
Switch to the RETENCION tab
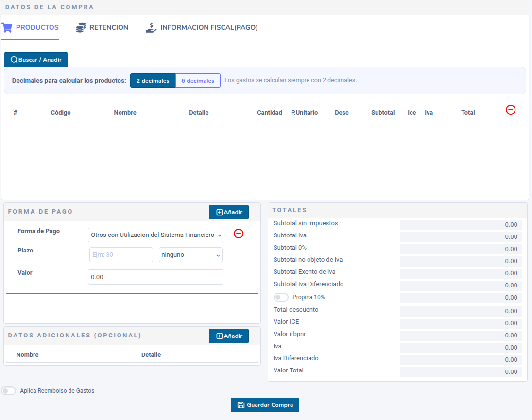pos(102,28)
